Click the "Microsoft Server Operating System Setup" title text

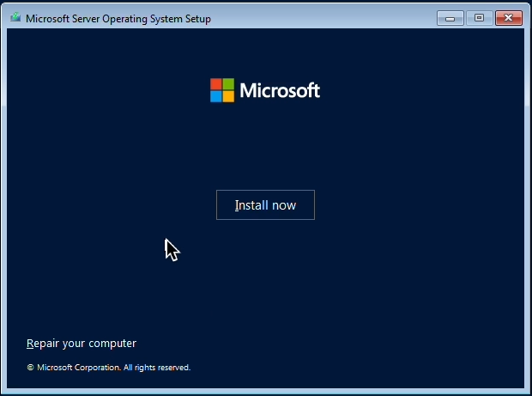(118, 19)
